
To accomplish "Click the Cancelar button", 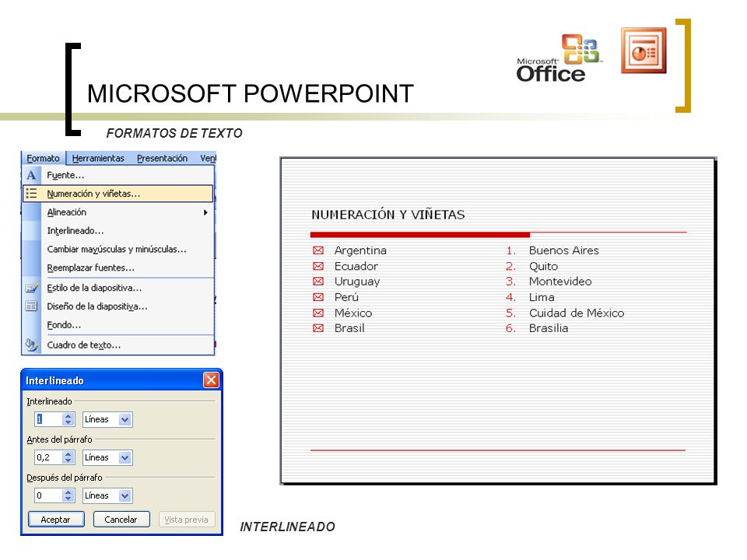I will 121,519.
